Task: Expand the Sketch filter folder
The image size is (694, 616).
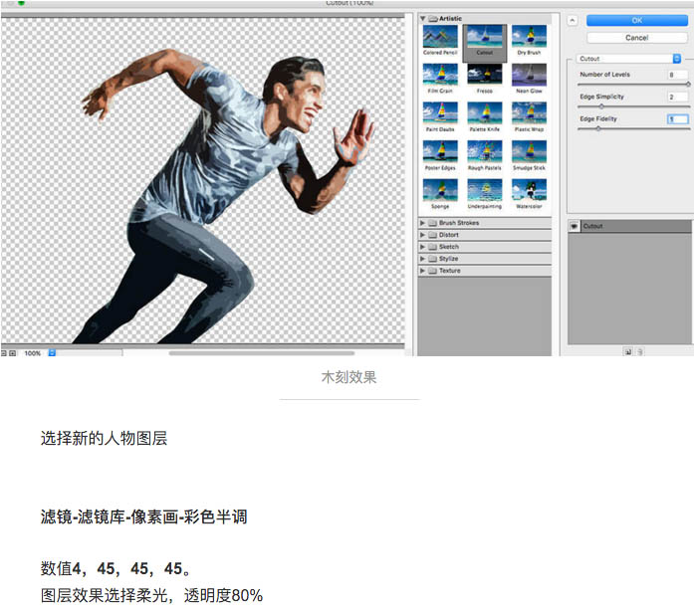Action: click(x=422, y=247)
